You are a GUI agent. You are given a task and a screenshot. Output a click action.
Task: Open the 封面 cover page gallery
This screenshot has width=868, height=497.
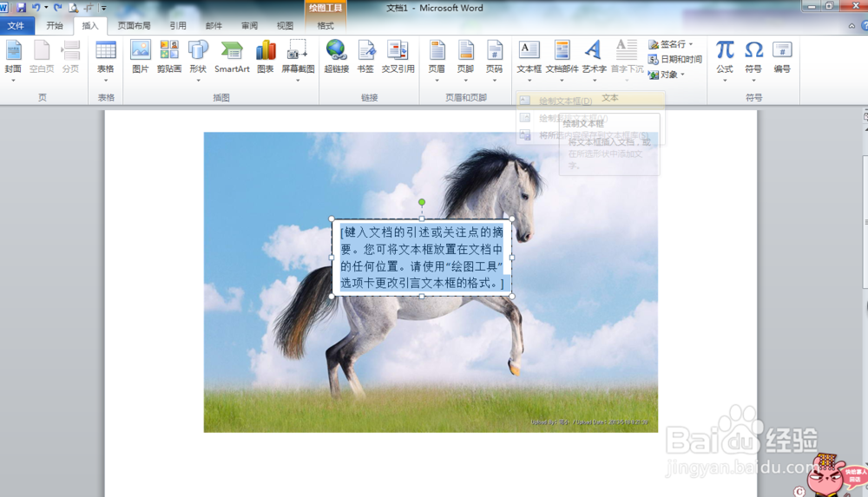13,61
